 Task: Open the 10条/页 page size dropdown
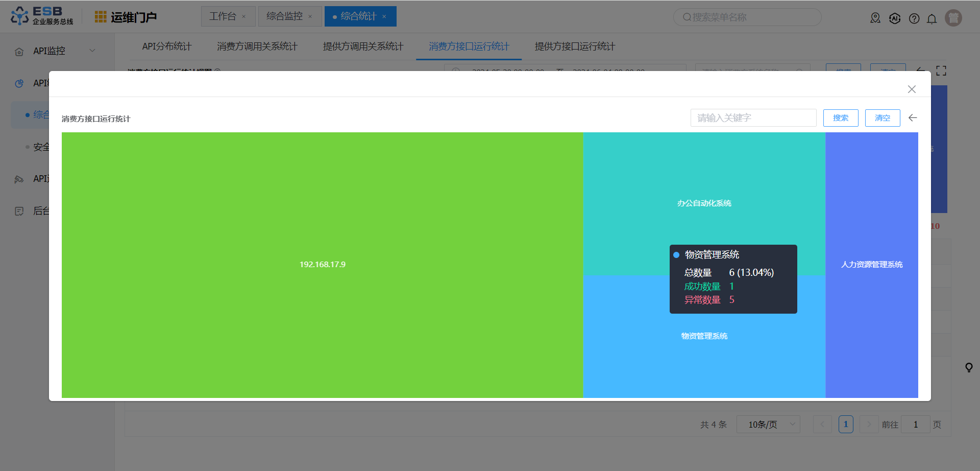click(x=768, y=425)
